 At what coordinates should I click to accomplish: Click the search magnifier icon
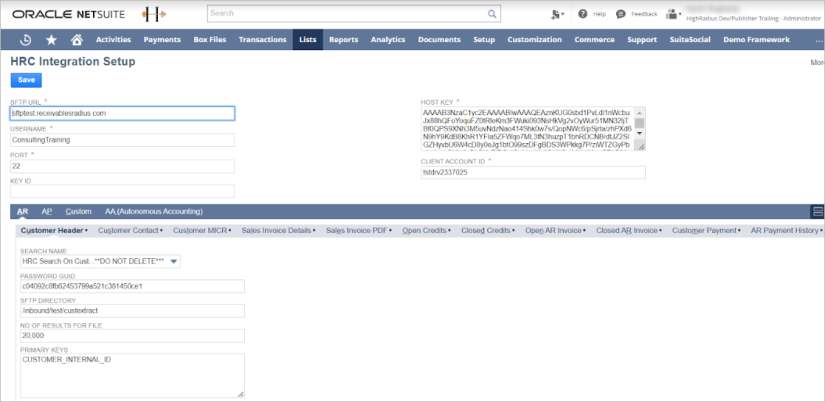tap(492, 14)
